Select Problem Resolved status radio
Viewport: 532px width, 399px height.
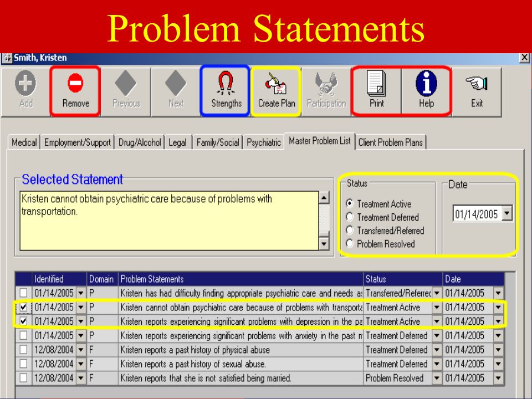[350, 243]
